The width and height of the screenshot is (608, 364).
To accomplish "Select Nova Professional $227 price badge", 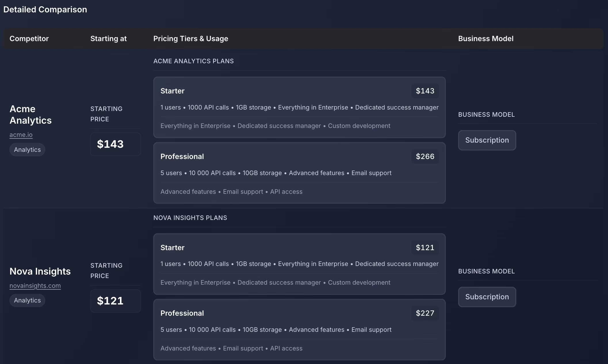I will pos(425,313).
